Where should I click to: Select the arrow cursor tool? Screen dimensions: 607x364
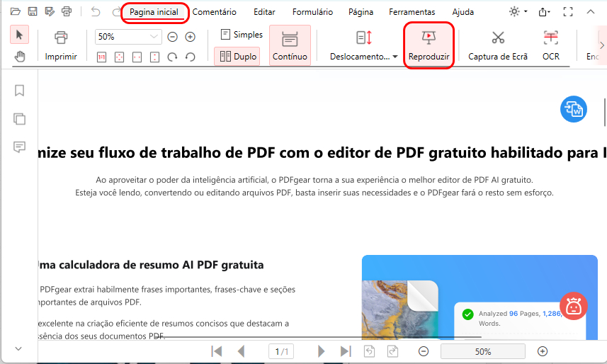pos(19,35)
